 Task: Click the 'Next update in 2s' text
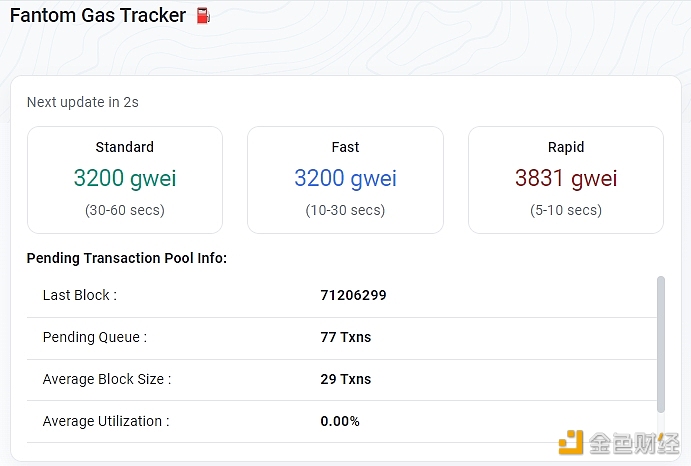pyautogui.click(x=83, y=102)
